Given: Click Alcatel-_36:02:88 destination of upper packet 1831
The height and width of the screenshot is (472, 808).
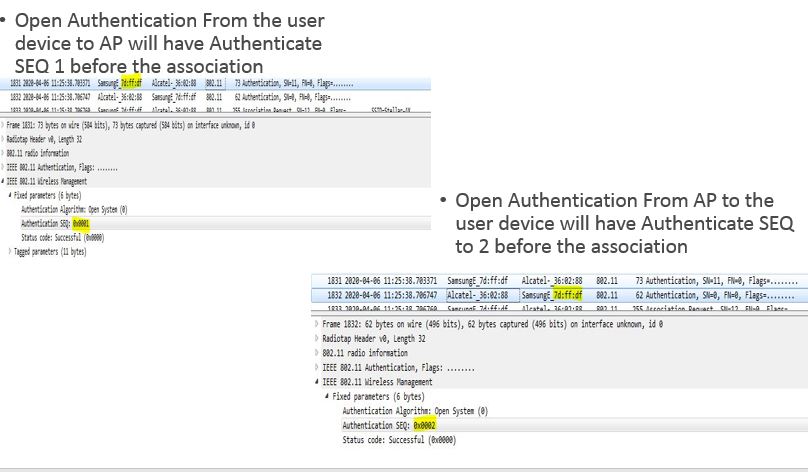Looking at the screenshot, I should [x=174, y=83].
